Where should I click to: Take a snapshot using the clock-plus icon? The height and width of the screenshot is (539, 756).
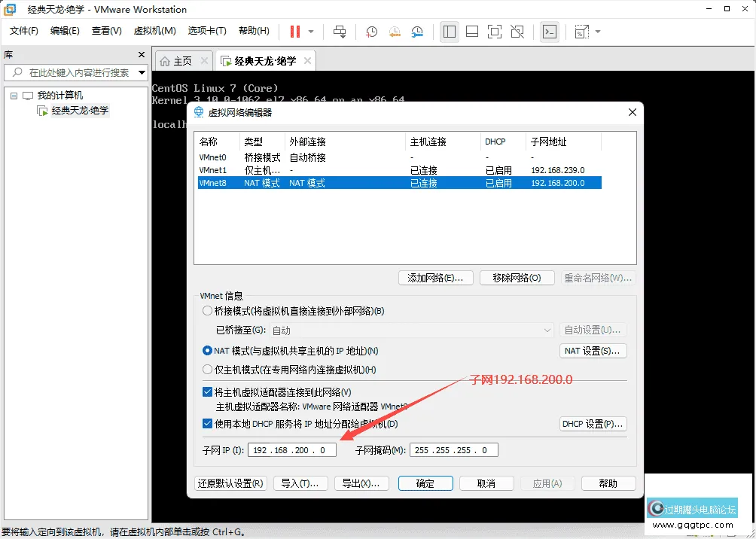point(371,32)
